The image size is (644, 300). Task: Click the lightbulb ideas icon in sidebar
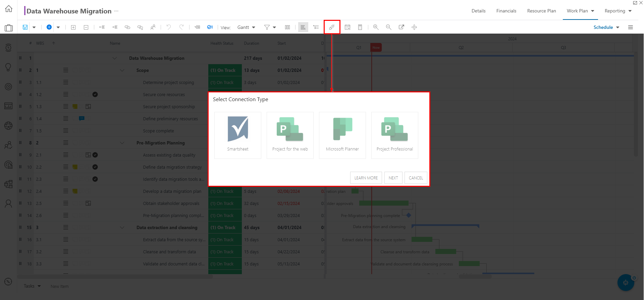click(x=8, y=67)
